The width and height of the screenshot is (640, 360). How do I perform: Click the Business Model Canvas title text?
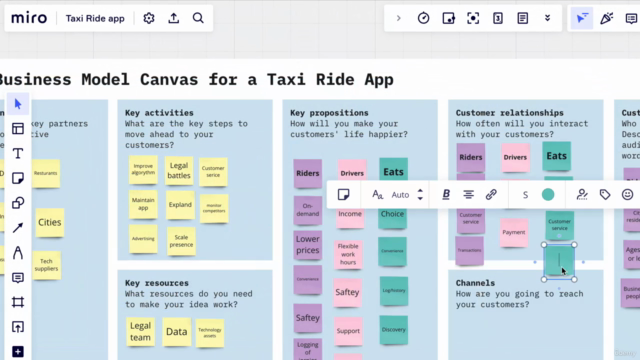pos(196,80)
